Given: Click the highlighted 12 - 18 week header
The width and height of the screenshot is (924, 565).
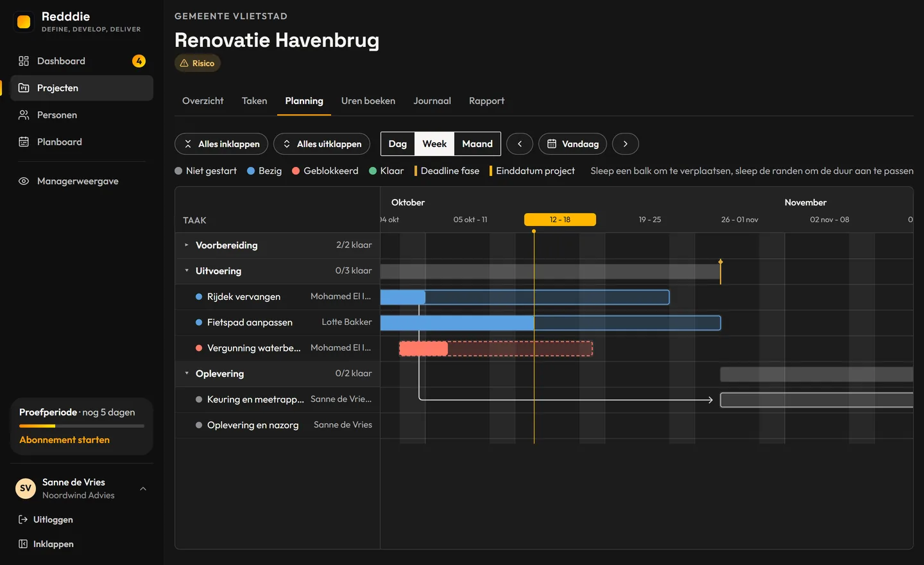Looking at the screenshot, I should coord(560,220).
